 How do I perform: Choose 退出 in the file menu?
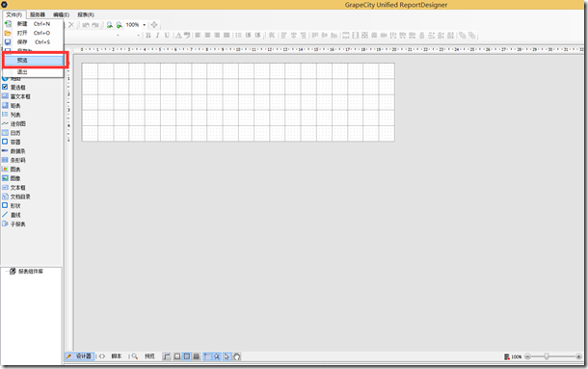tap(33, 72)
